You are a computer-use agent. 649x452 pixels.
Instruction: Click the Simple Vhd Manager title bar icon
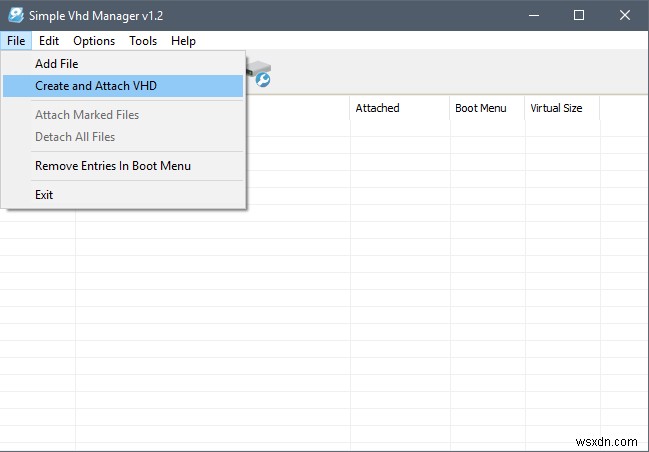16,15
